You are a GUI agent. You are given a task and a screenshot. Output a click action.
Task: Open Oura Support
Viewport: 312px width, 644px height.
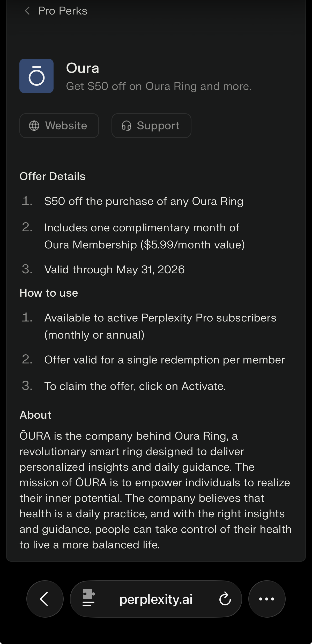(151, 126)
